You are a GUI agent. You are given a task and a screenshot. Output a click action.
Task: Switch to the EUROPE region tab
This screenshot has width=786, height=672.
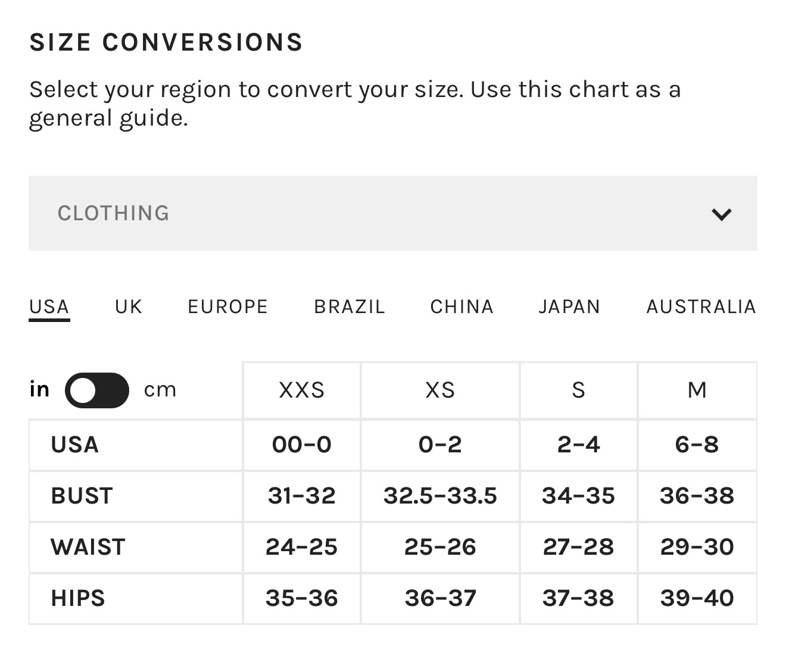pos(228,307)
